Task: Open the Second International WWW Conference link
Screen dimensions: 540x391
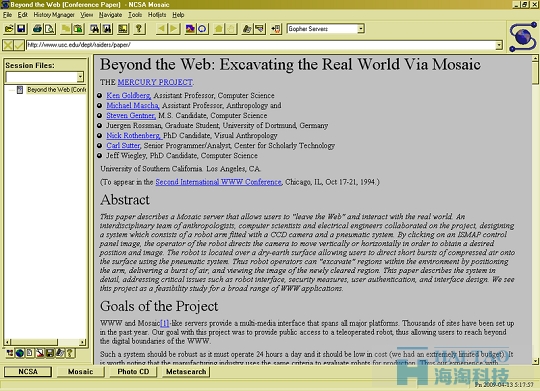Action: click(218, 182)
